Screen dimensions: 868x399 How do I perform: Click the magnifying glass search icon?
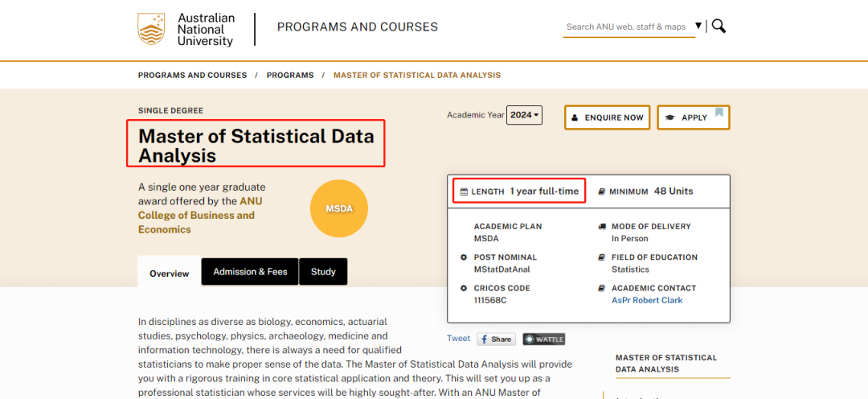(719, 26)
